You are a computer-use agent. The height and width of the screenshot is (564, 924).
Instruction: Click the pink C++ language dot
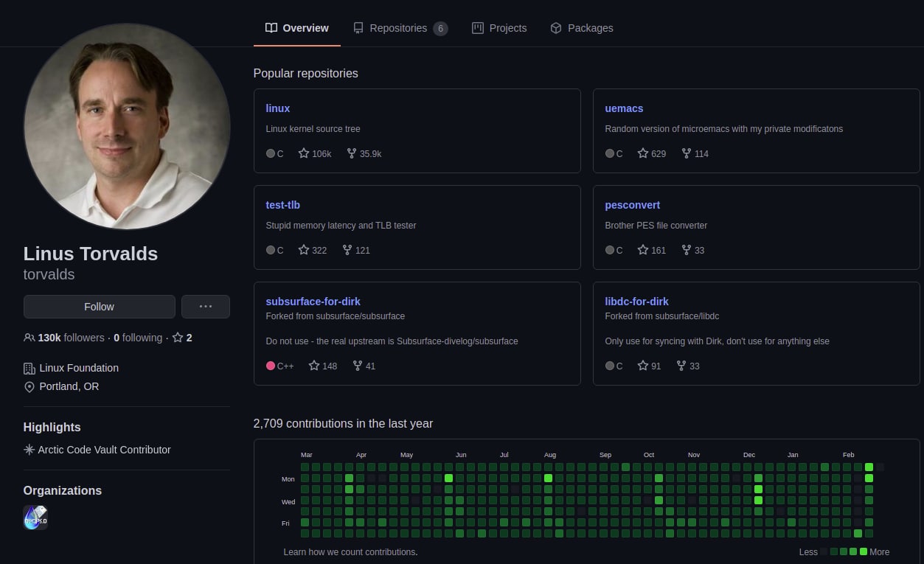tap(271, 366)
